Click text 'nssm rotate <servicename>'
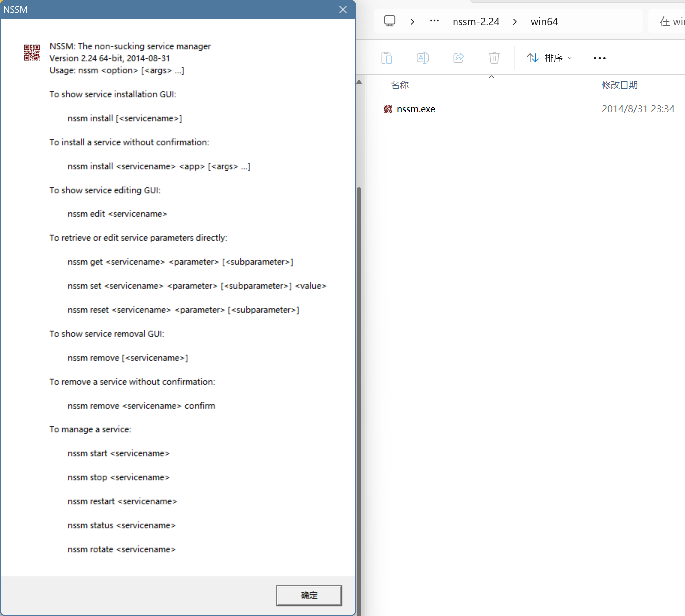This screenshot has width=685, height=616. pos(121,549)
